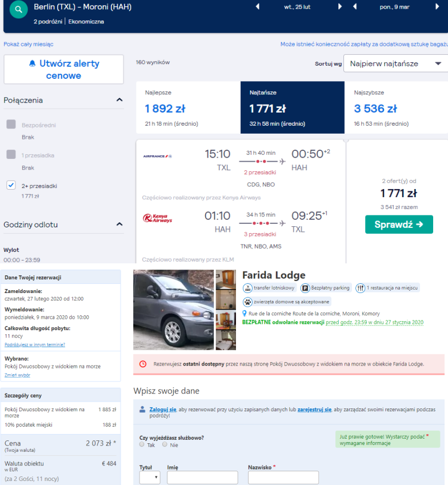
Task: Click the user icon next to Zaloguj się
Action: [x=142, y=409]
